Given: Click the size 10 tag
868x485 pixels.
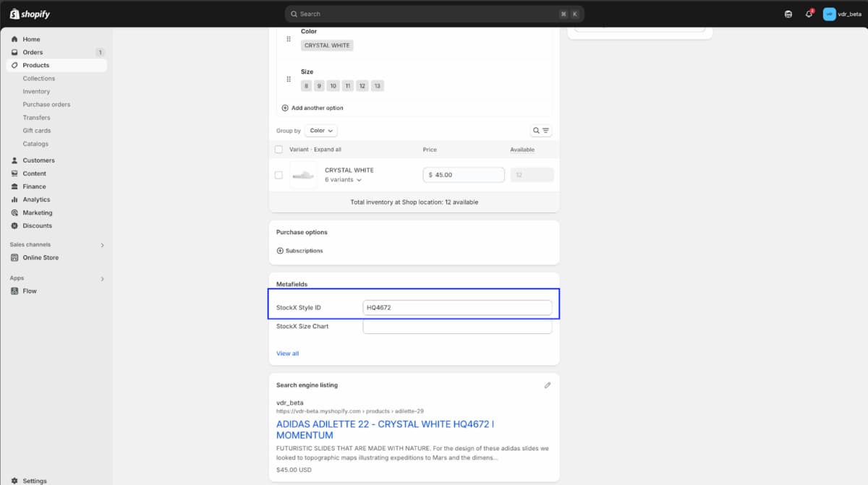Looking at the screenshot, I should pyautogui.click(x=333, y=86).
